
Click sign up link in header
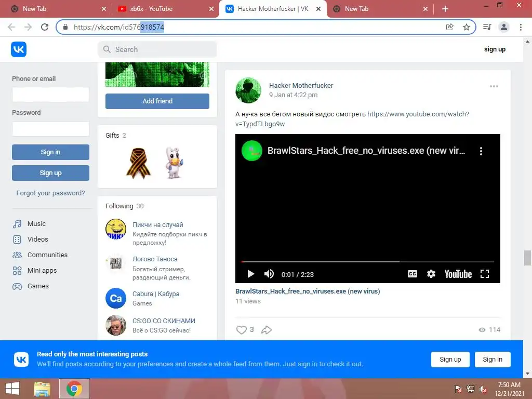(x=495, y=49)
